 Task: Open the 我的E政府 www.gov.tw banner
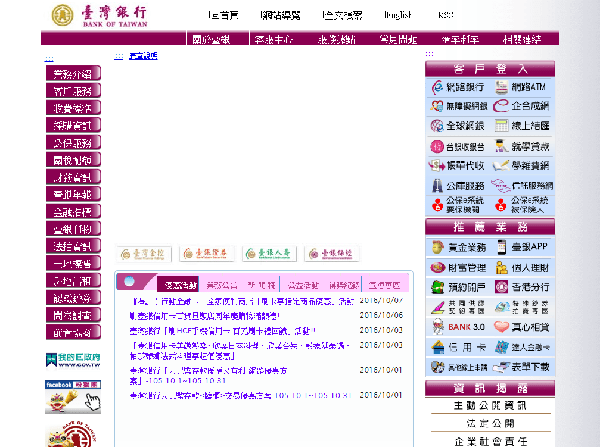(x=73, y=360)
